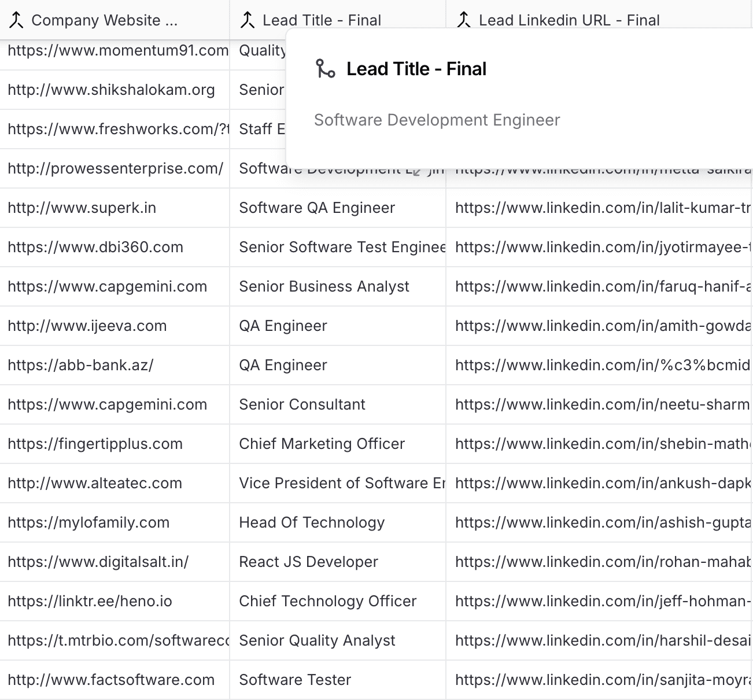
Task: Open the dbi360.com website cell
Action: [115, 247]
